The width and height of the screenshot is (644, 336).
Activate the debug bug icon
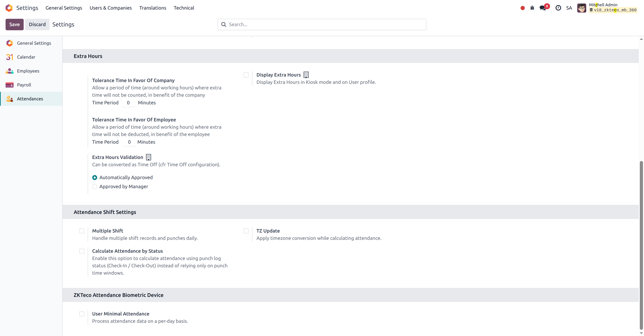pyautogui.click(x=532, y=8)
